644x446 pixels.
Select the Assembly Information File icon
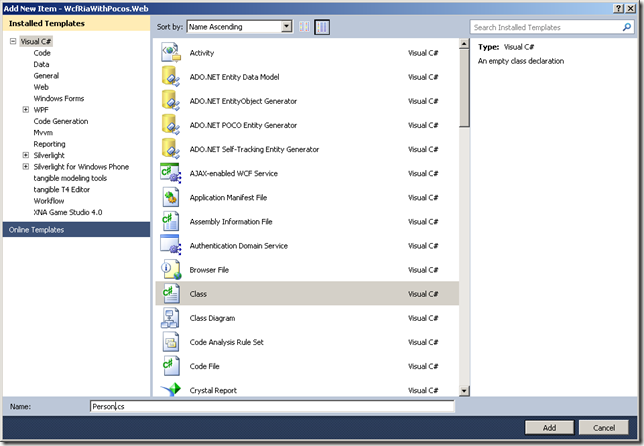(171, 221)
